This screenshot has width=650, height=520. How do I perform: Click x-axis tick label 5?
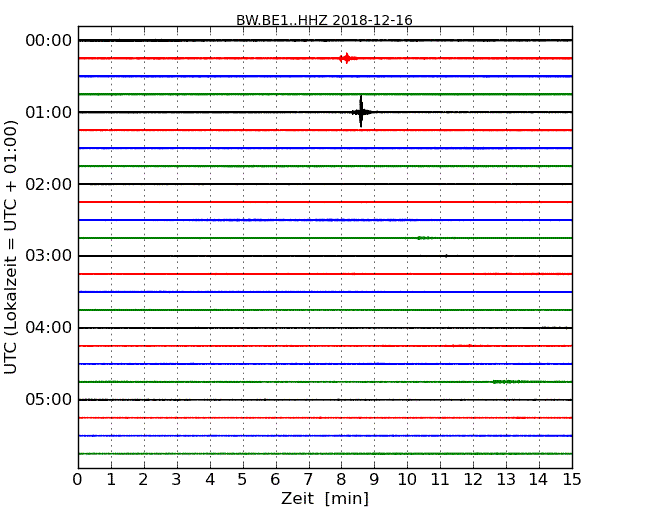[x=243, y=479]
